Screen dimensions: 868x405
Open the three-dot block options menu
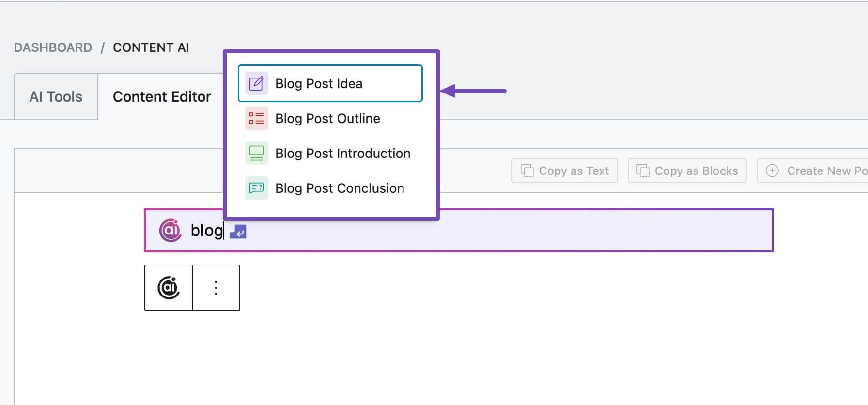tap(216, 288)
